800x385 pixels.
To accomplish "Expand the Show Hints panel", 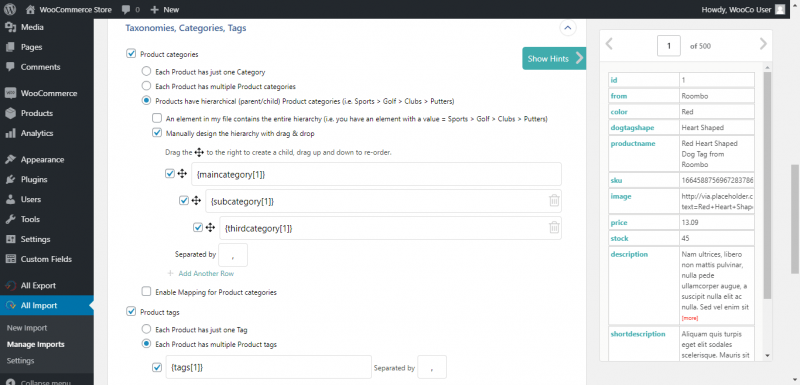I will 554,58.
